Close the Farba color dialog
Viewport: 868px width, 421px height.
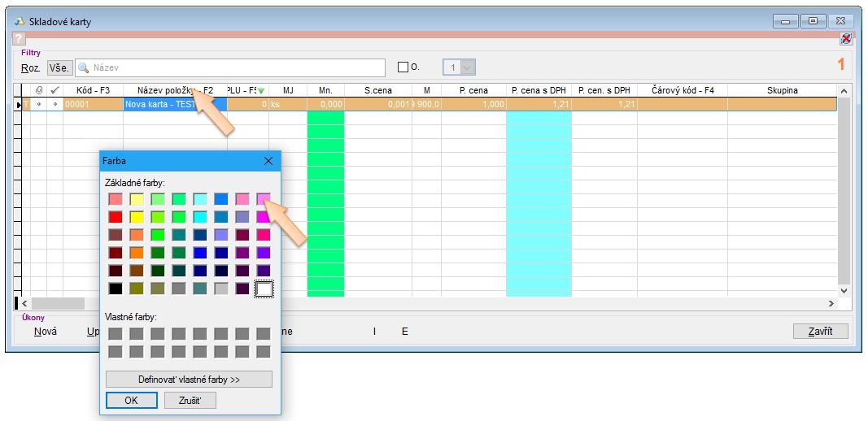coord(268,161)
